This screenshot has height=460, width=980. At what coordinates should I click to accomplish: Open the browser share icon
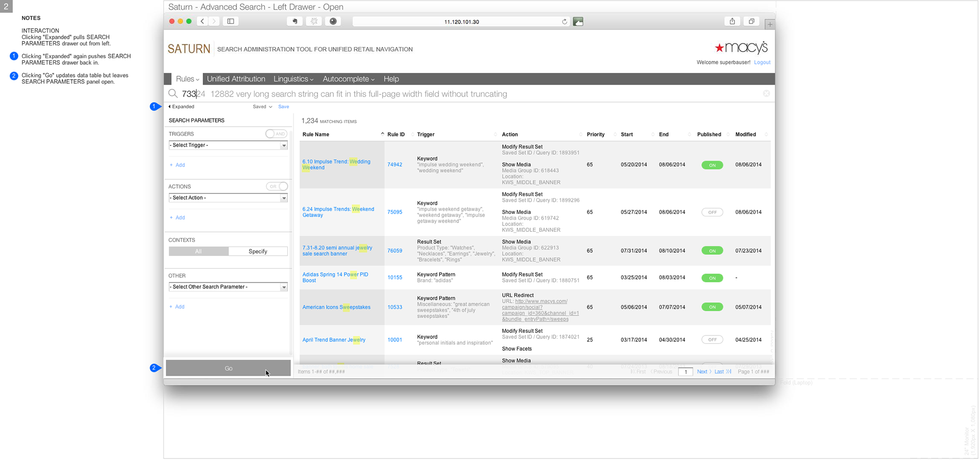point(732,21)
